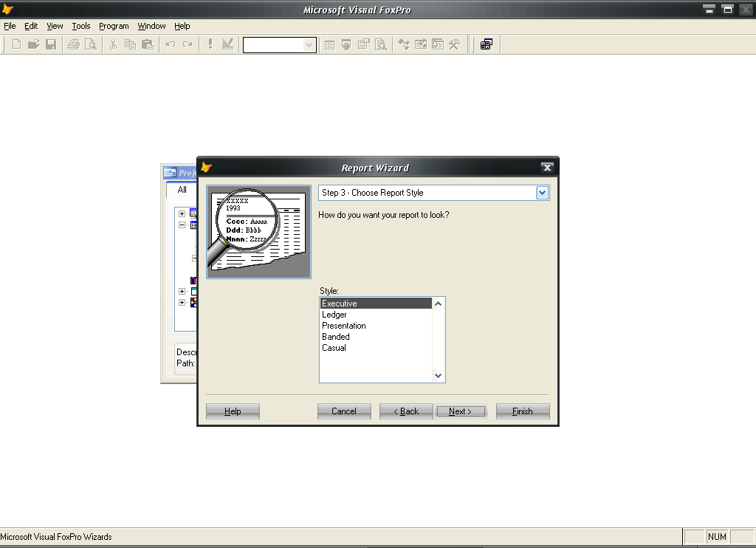Click the Paste clipboard icon
756x548 pixels.
[148, 44]
